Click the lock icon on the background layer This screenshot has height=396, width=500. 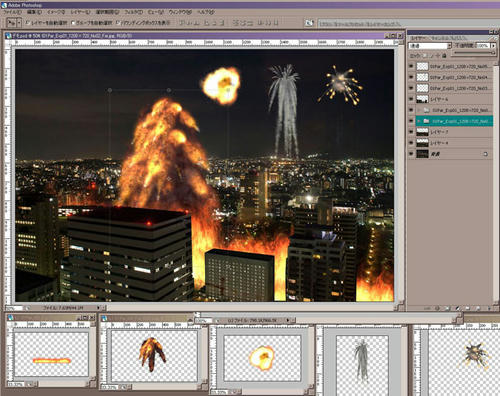click(x=485, y=154)
